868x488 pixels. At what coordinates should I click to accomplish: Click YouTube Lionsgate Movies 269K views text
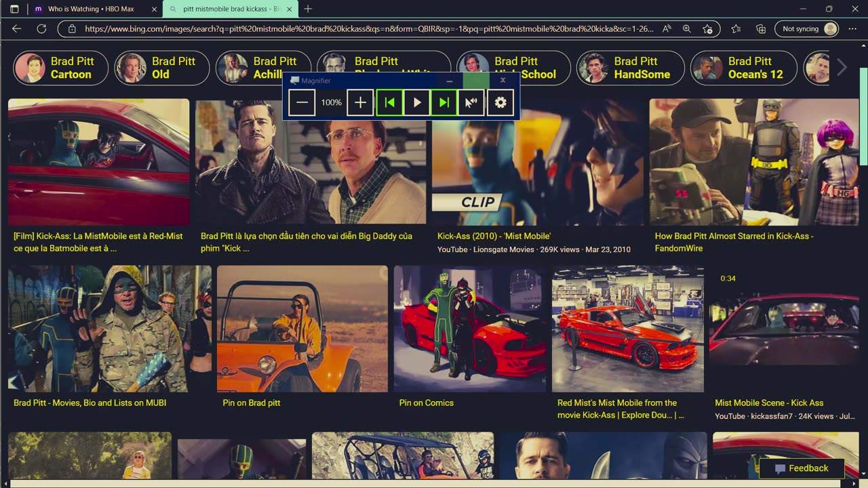(534, 249)
